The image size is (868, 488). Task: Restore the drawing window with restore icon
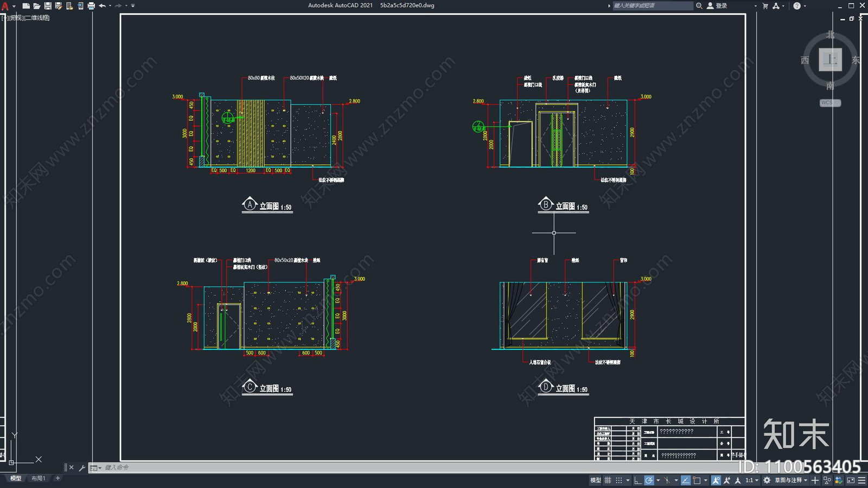click(852, 18)
